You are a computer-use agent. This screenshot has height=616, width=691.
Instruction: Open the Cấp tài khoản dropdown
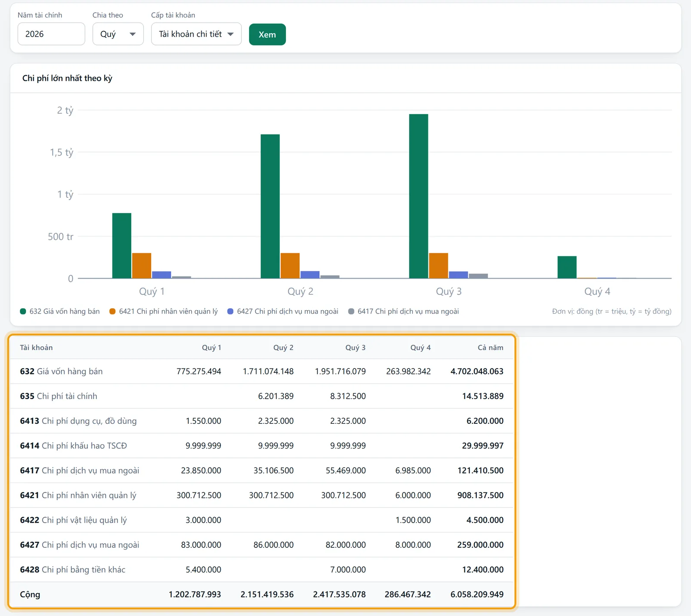pyautogui.click(x=196, y=34)
